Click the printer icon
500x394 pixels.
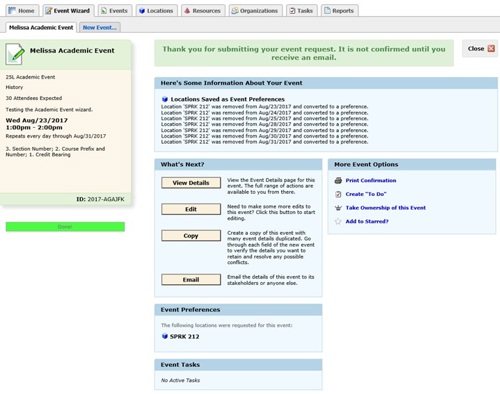pos(338,180)
